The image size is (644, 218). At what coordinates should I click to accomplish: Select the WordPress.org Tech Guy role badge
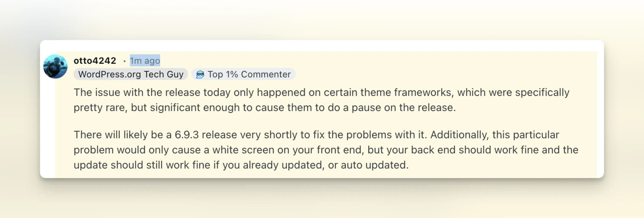tap(131, 74)
